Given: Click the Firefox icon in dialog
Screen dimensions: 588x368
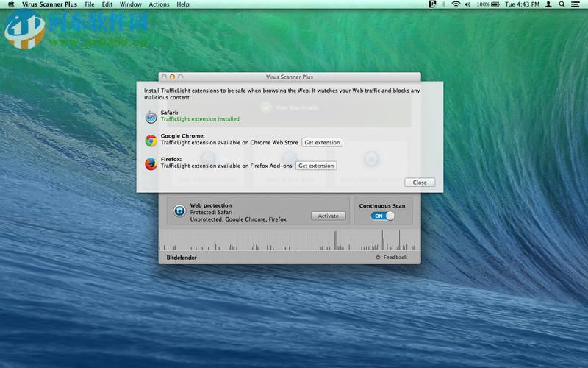Looking at the screenshot, I should click(151, 163).
